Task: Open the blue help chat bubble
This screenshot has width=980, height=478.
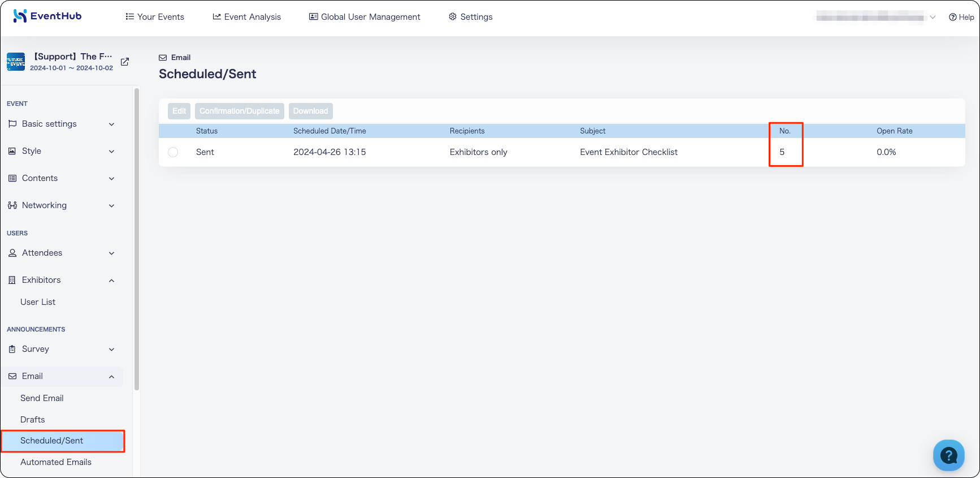Action: click(948, 455)
